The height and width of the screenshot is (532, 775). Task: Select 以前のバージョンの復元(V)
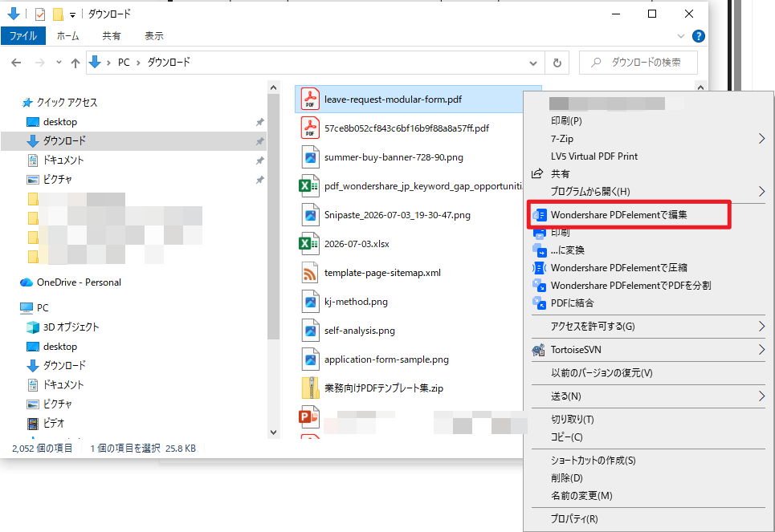click(x=602, y=373)
